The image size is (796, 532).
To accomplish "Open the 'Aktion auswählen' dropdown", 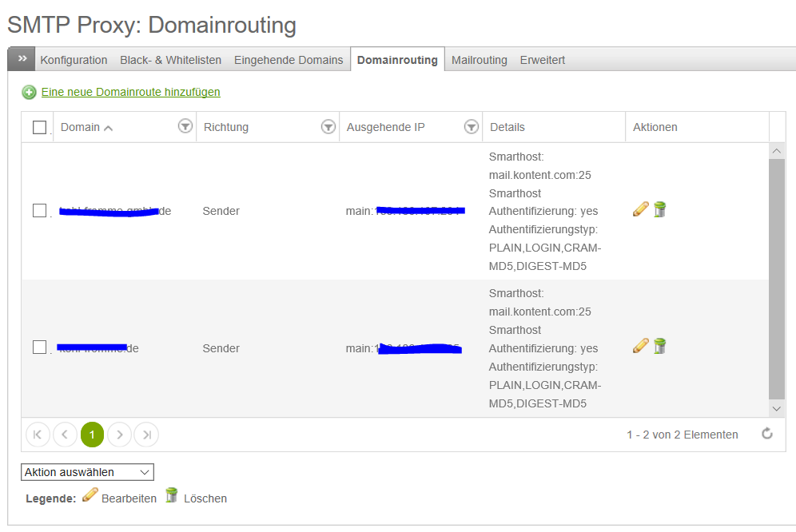I will click(x=87, y=472).
